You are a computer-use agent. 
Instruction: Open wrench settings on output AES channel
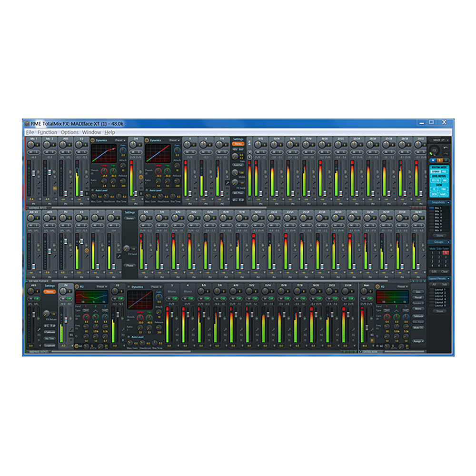click(39, 329)
